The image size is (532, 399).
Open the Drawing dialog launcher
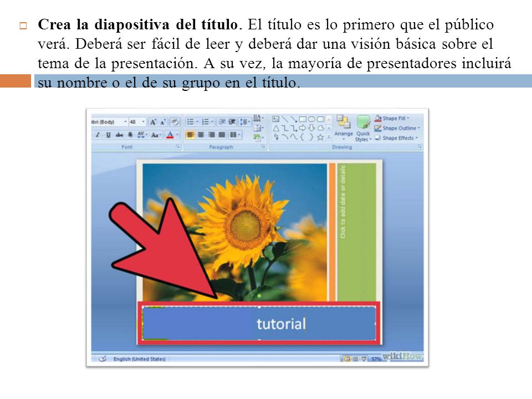click(x=420, y=147)
